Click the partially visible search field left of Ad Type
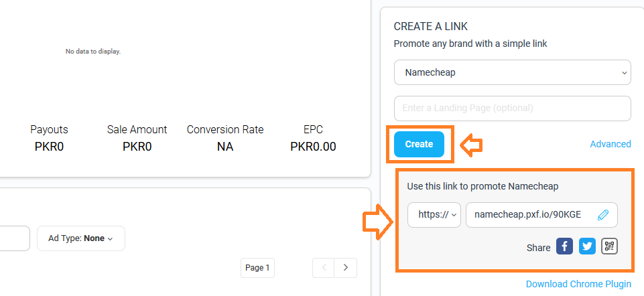The width and height of the screenshot is (644, 296). coord(15,238)
